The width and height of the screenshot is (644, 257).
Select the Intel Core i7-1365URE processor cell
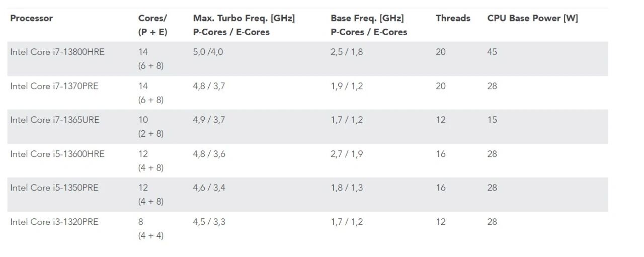click(55, 120)
